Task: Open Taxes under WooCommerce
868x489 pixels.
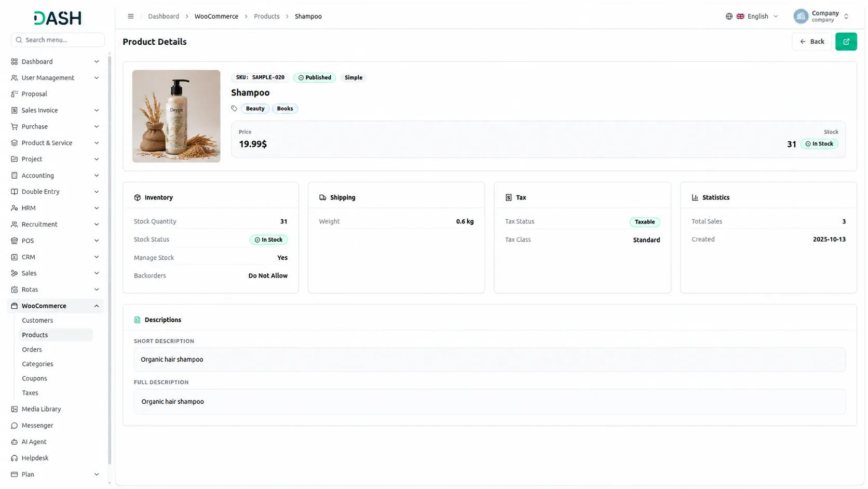Action: [x=30, y=393]
